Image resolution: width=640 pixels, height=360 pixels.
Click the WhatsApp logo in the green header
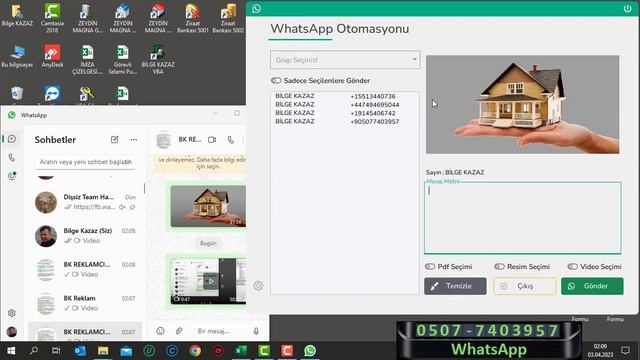tap(256, 9)
